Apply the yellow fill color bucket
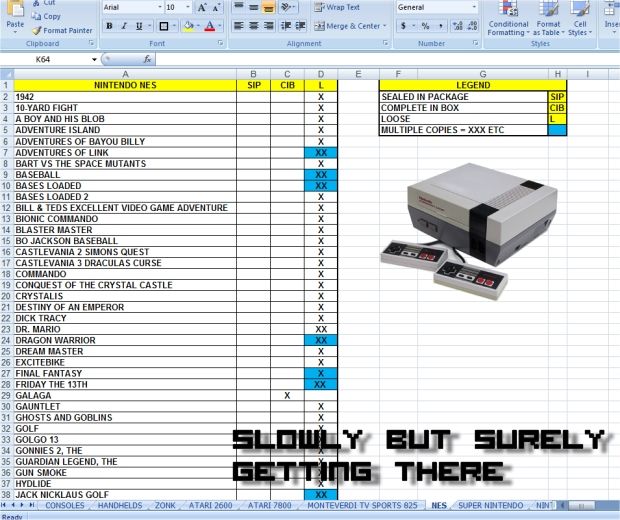620x520 pixels. point(189,26)
